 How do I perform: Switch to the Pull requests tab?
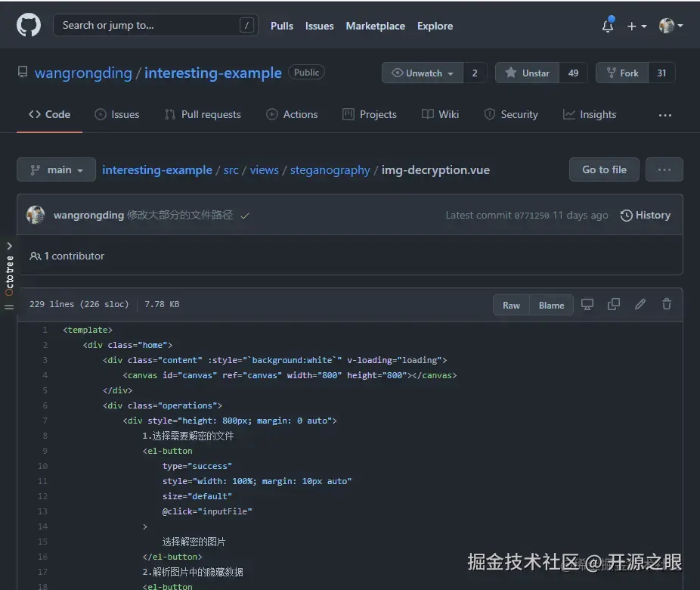coord(203,114)
